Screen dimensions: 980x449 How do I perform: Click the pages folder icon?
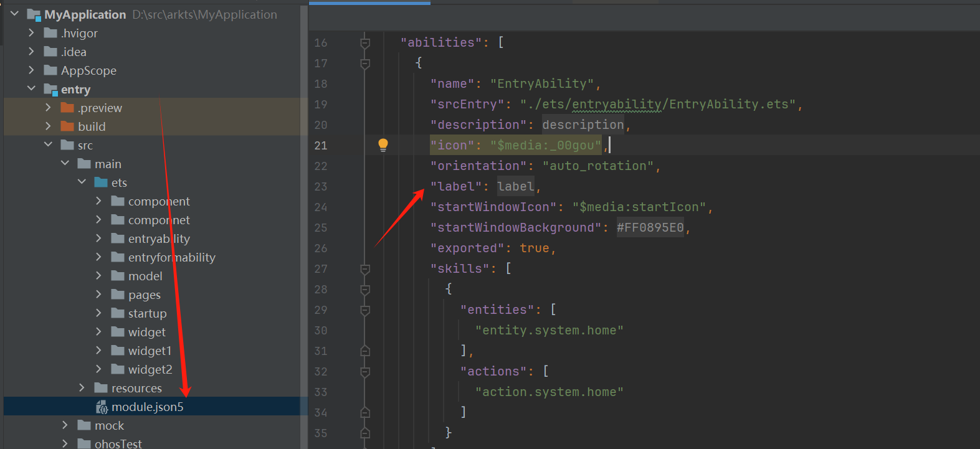(118, 295)
